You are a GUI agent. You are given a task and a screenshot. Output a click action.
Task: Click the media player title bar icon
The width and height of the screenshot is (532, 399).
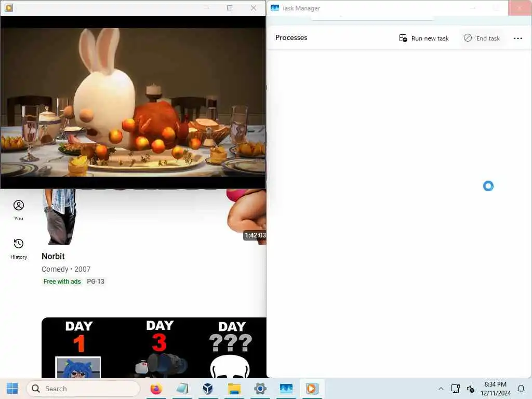(x=9, y=7)
